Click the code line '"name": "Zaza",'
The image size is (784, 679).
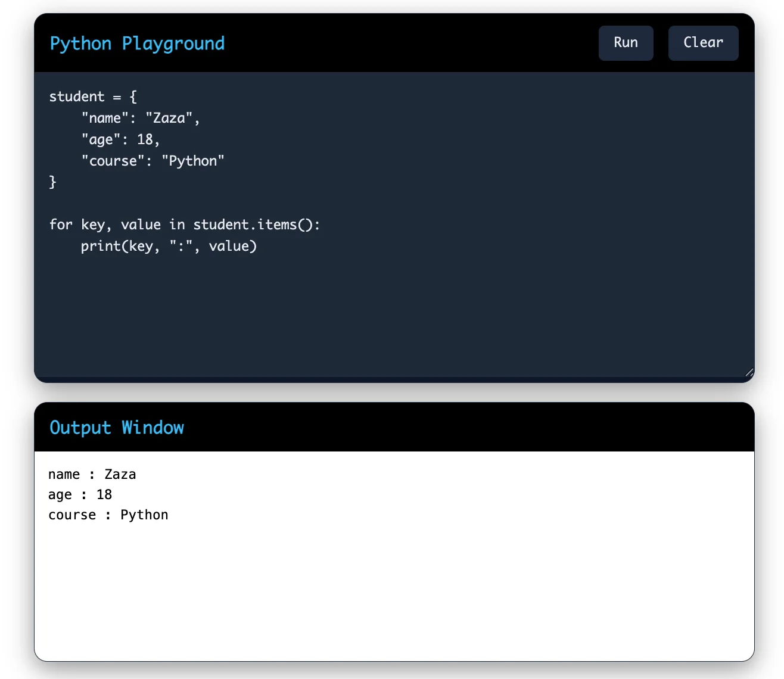140,118
